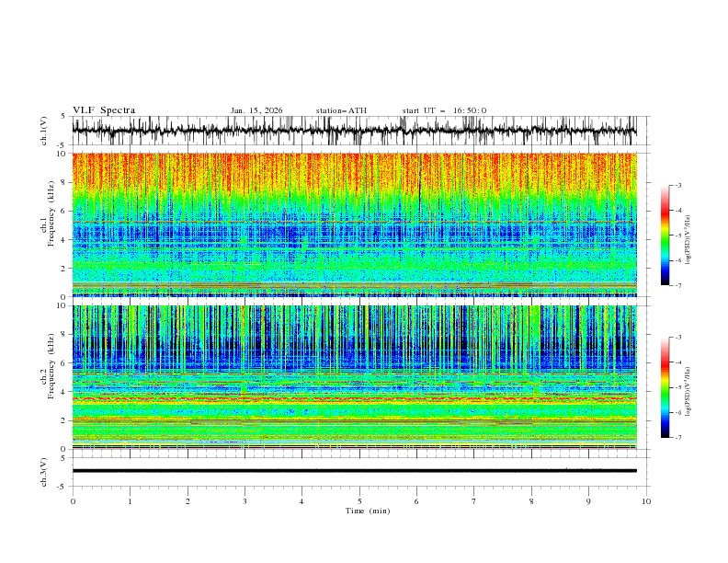Click the ch.1 voltage waveform trace panel
728x563 pixels.
[354, 131]
